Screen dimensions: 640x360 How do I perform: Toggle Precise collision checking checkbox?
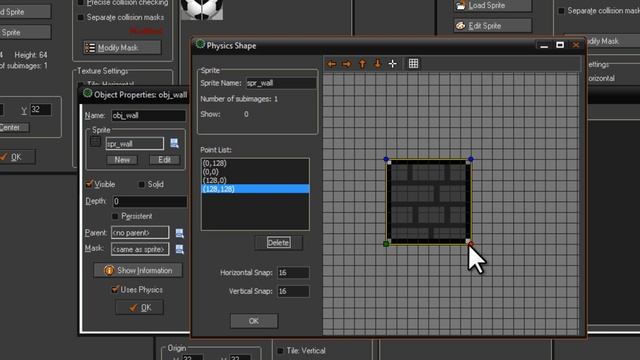pyautogui.click(x=80, y=3)
